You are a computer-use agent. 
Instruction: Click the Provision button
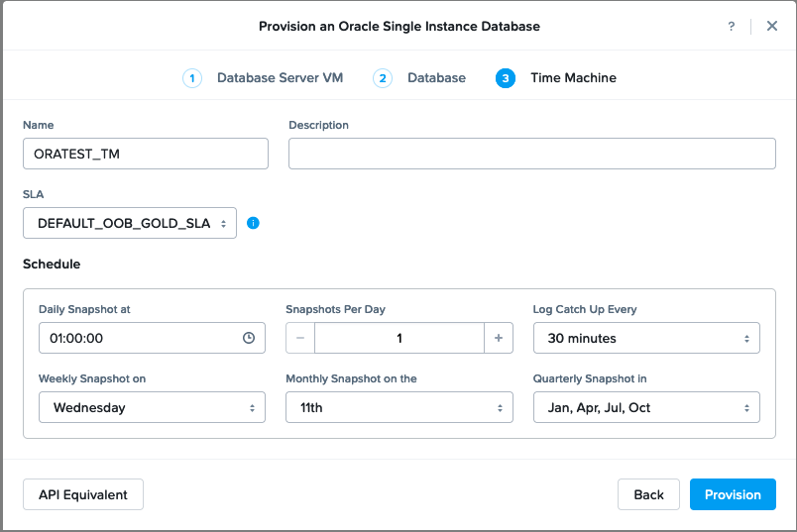[733, 494]
